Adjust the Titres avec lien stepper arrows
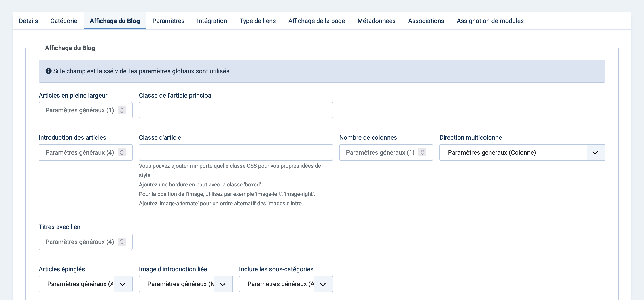644x300 pixels. [x=122, y=242]
